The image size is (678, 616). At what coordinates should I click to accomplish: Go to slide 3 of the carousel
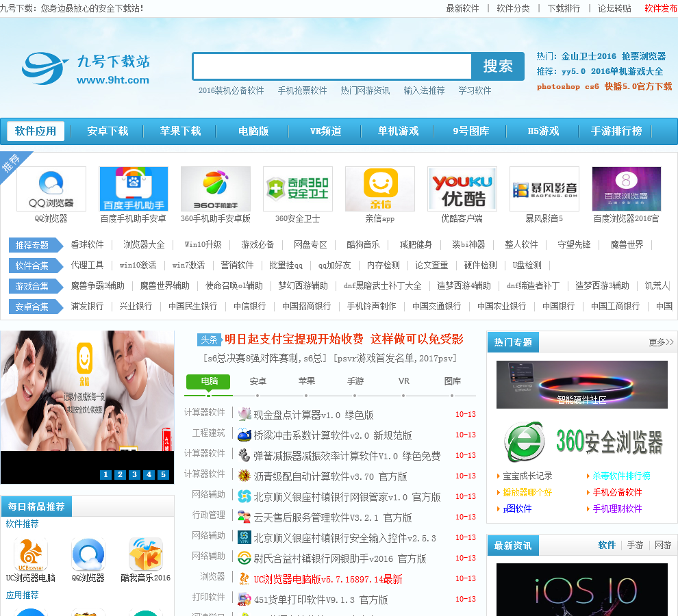click(134, 474)
